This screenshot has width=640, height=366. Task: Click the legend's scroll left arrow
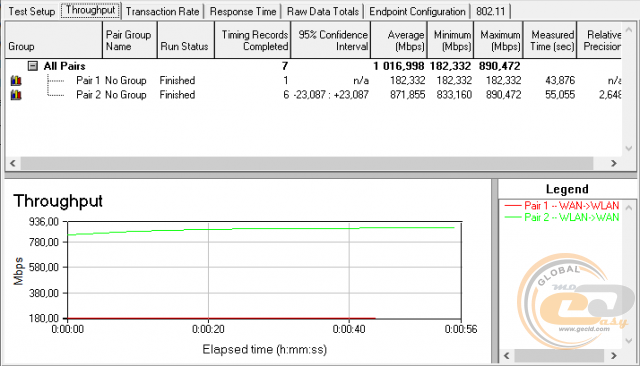pos(507,355)
